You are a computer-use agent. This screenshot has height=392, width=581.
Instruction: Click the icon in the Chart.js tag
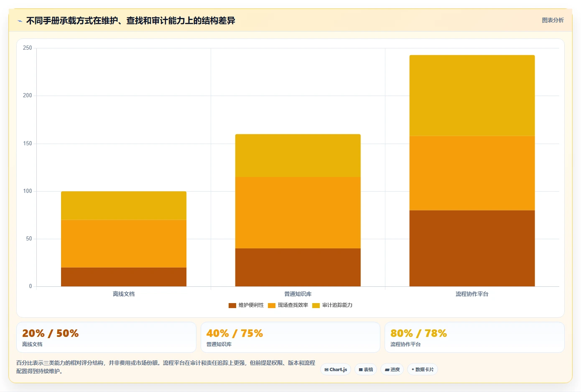coord(326,370)
